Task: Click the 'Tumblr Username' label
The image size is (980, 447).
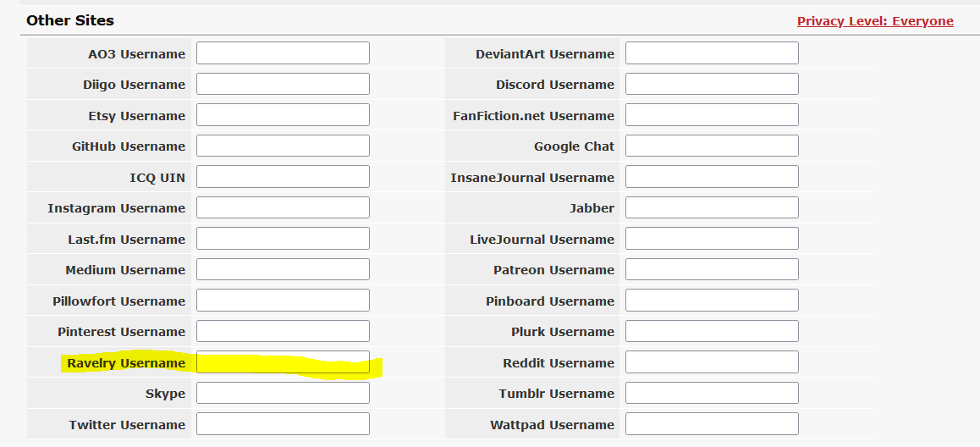Action: point(556,394)
